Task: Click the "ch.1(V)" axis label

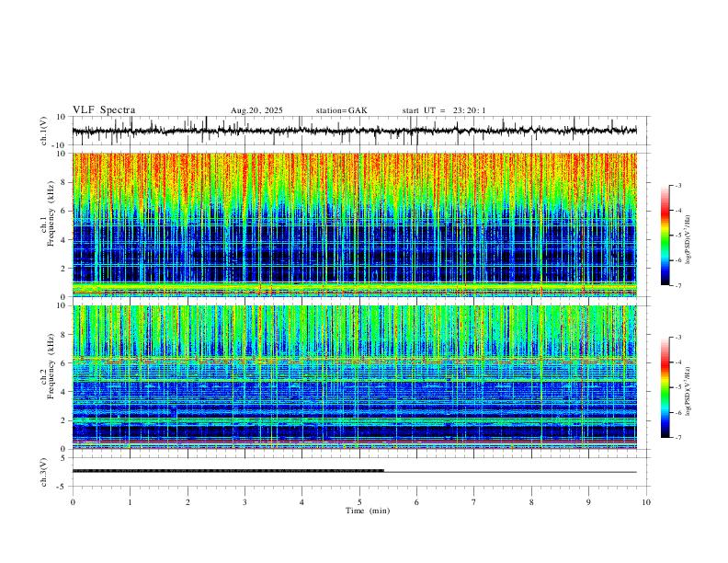Action: pos(45,131)
